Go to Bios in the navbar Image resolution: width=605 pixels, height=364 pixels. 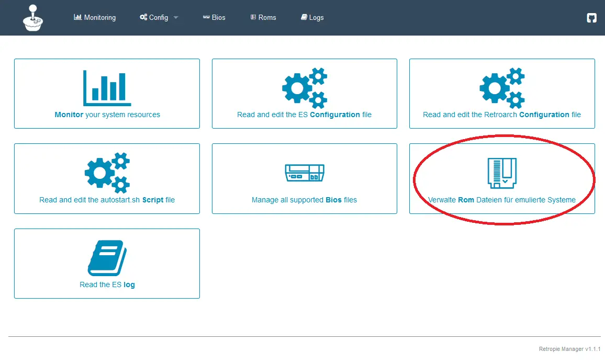coord(214,17)
